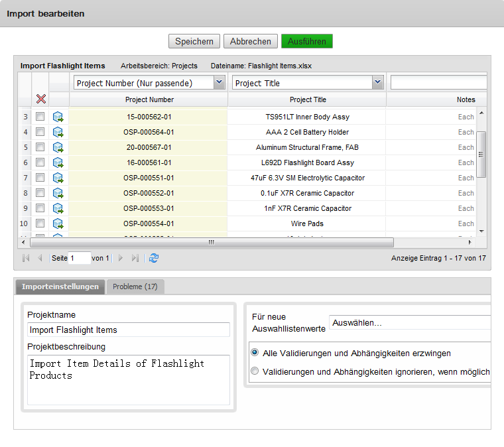Select 'Validierungen und Abhängigkeiten ignorieren' radio
This screenshot has height=447, width=504.
click(x=255, y=371)
